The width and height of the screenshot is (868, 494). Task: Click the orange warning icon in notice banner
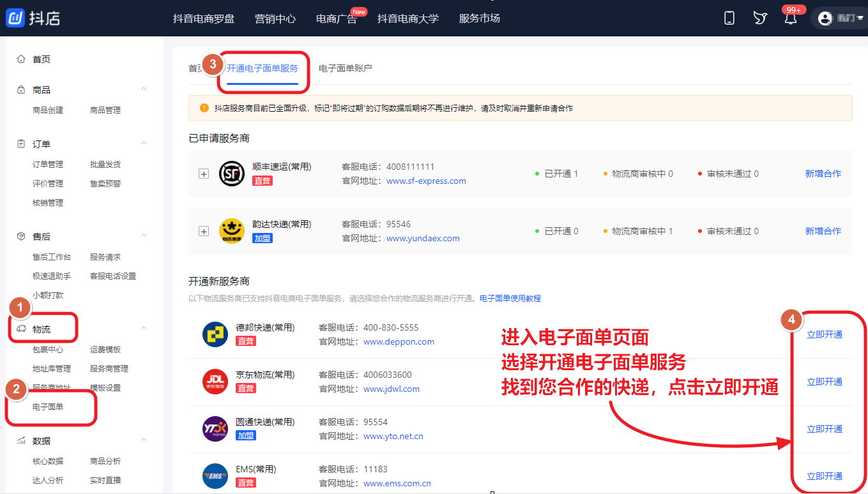coord(204,108)
